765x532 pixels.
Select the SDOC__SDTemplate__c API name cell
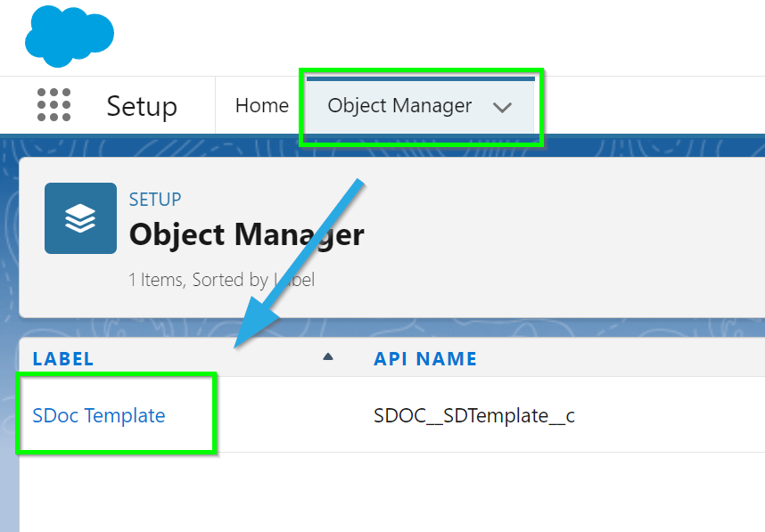click(474, 416)
